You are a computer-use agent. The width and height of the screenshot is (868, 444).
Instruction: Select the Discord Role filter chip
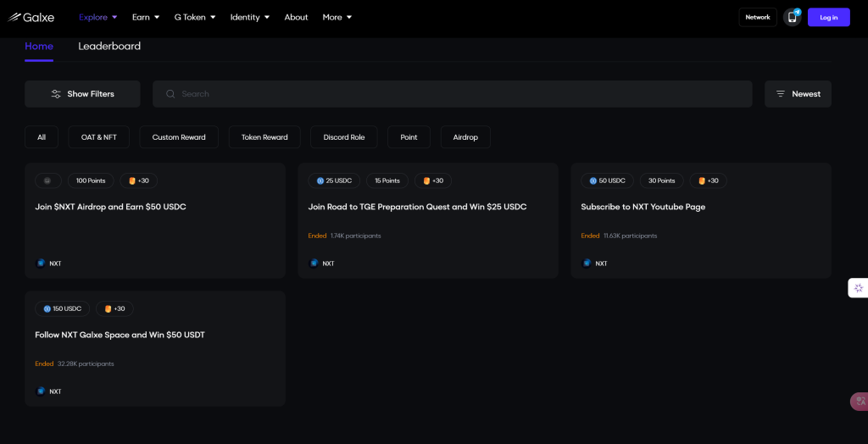click(x=344, y=137)
